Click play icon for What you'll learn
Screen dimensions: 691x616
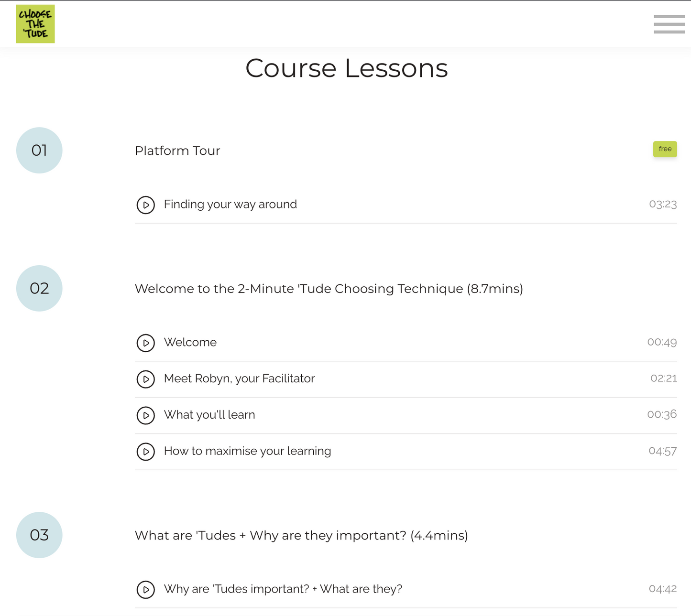[x=146, y=415]
